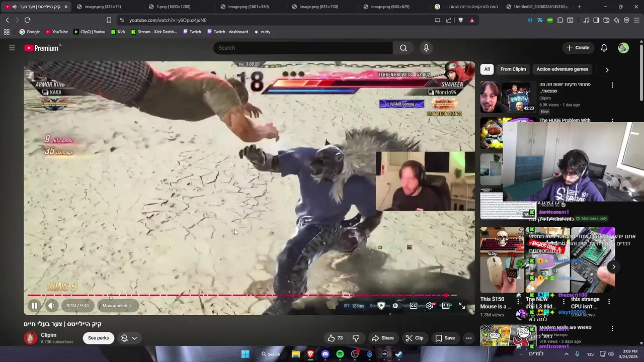
Task: Open the browser apps grid icon
Action: pyautogui.click(x=7, y=32)
